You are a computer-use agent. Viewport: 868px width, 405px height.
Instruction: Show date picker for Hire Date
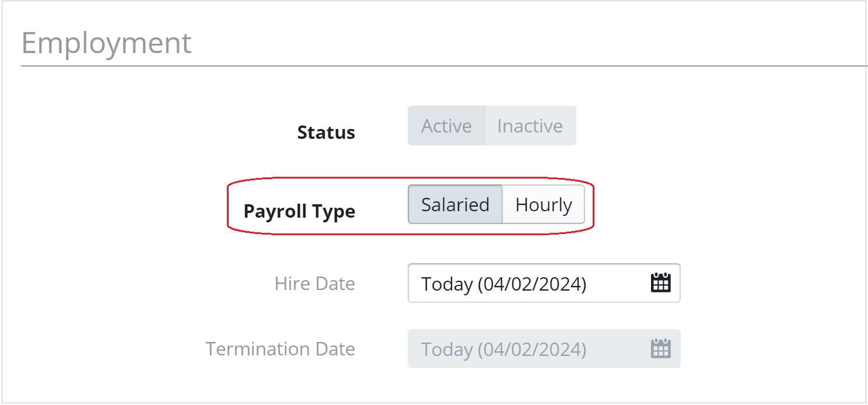point(660,283)
